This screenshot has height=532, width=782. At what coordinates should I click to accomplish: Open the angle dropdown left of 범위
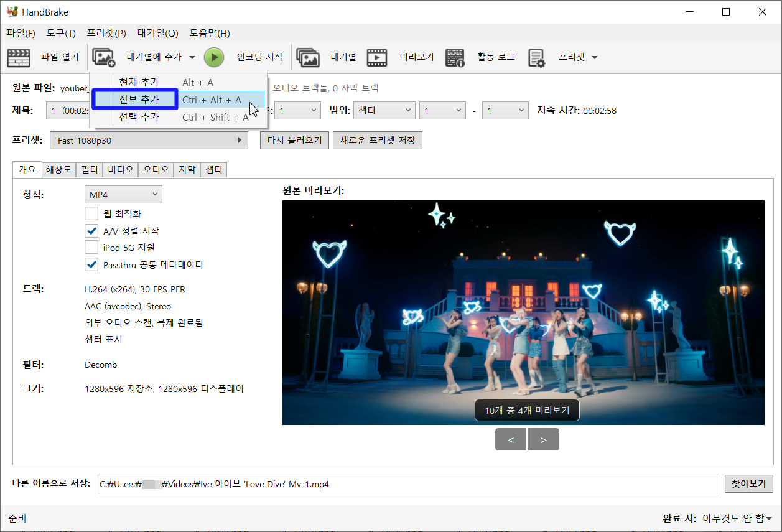click(297, 111)
